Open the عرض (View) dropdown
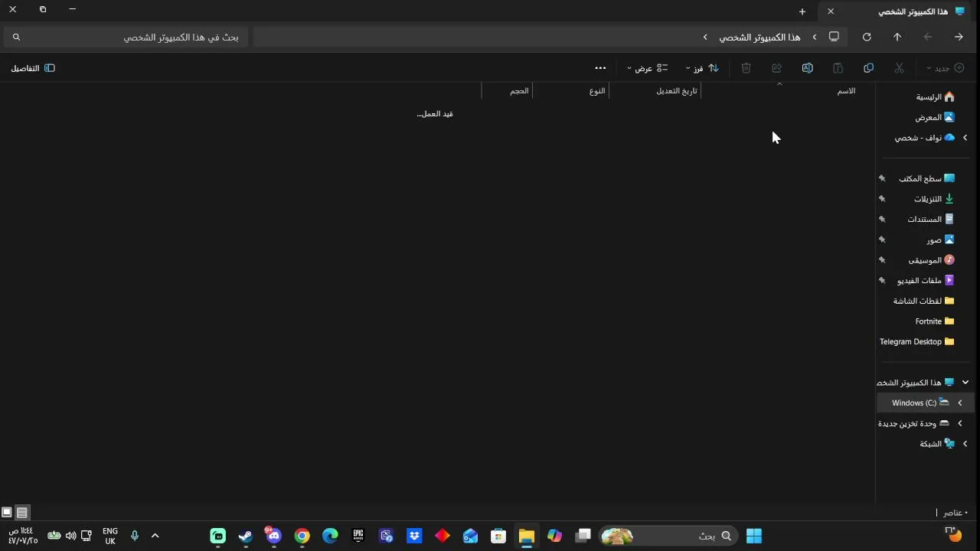Screen dimensions: 980x551 (648, 68)
